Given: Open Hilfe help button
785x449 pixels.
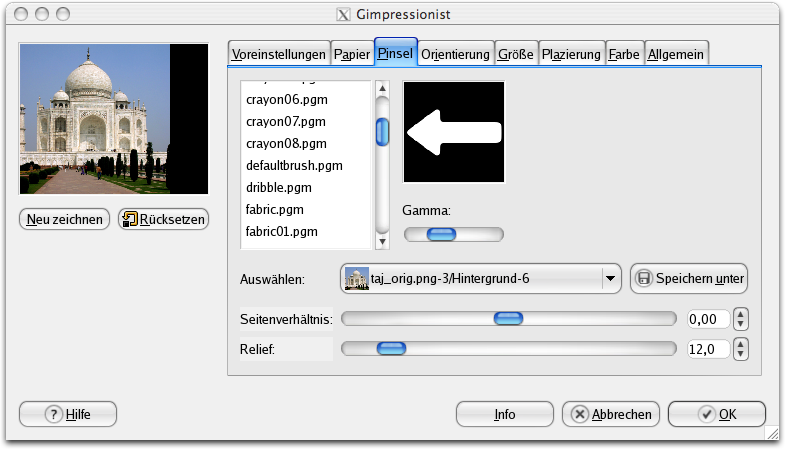Looking at the screenshot, I should pos(68,414).
